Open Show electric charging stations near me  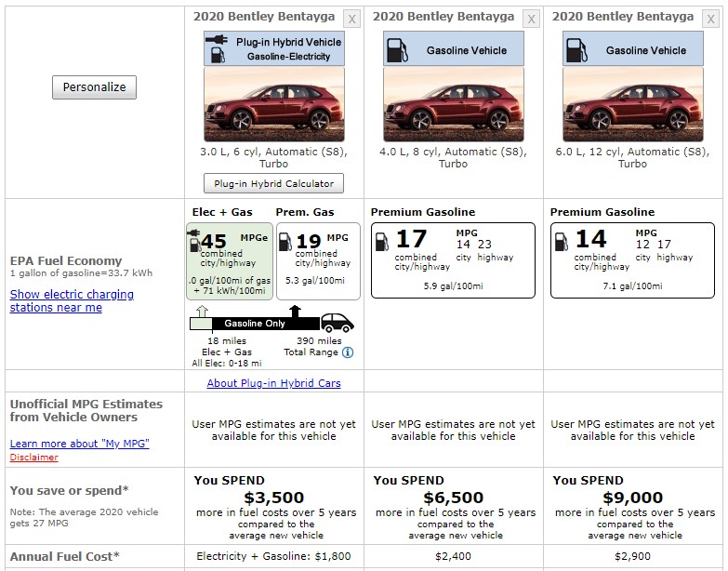pyautogui.click(x=72, y=300)
